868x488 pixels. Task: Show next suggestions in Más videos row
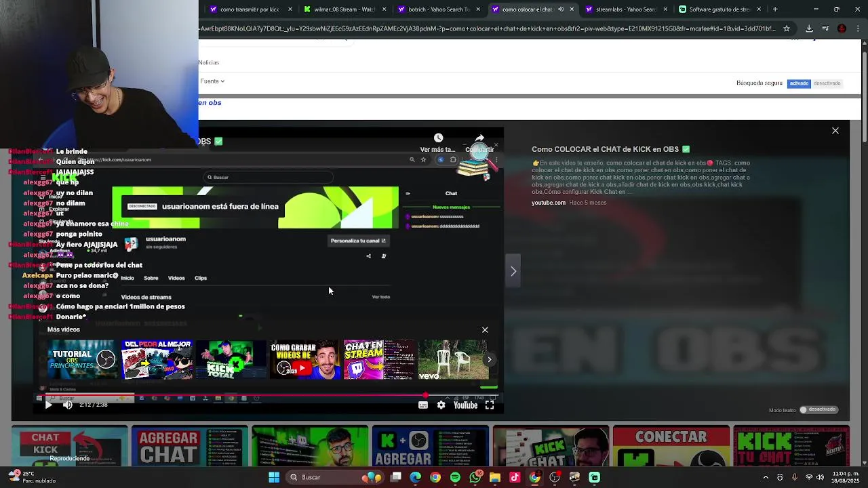(489, 360)
